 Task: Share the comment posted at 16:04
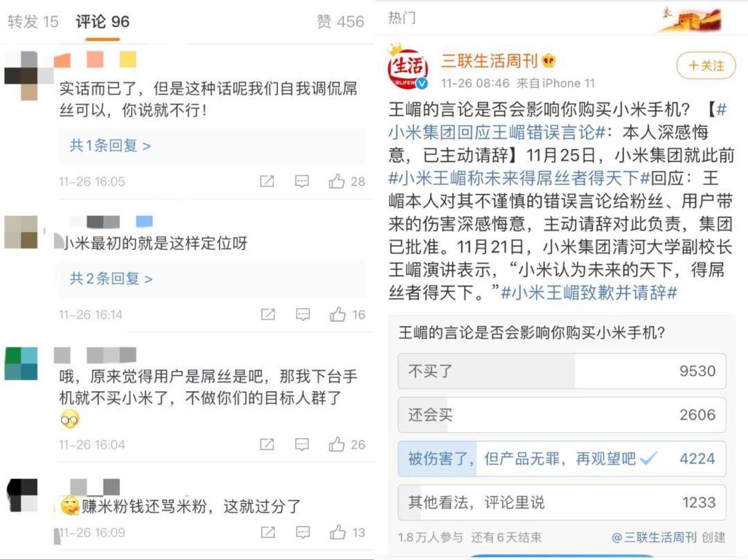point(267,444)
